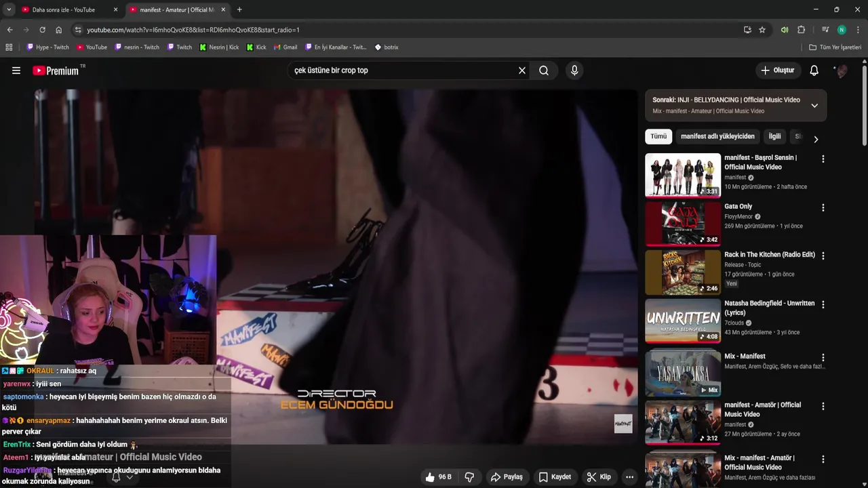Click the Klip clip button

[599, 477]
